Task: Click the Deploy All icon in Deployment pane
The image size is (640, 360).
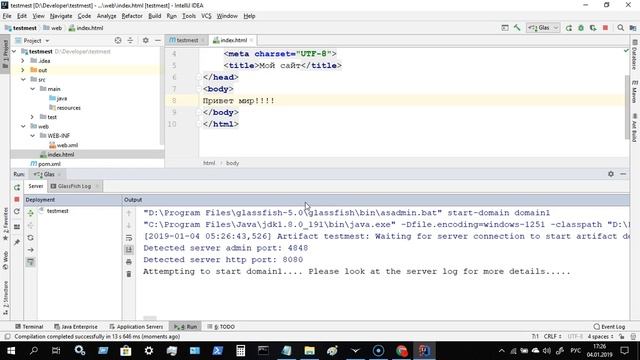Action: 31,213
